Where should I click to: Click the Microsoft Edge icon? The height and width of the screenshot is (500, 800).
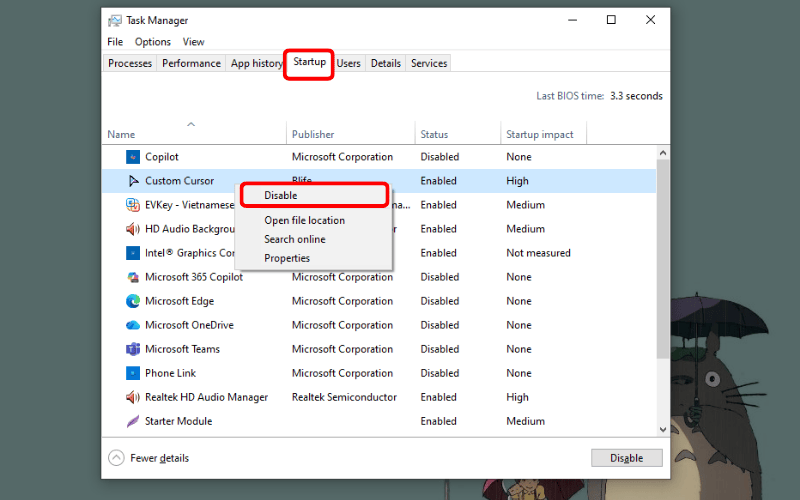point(133,301)
